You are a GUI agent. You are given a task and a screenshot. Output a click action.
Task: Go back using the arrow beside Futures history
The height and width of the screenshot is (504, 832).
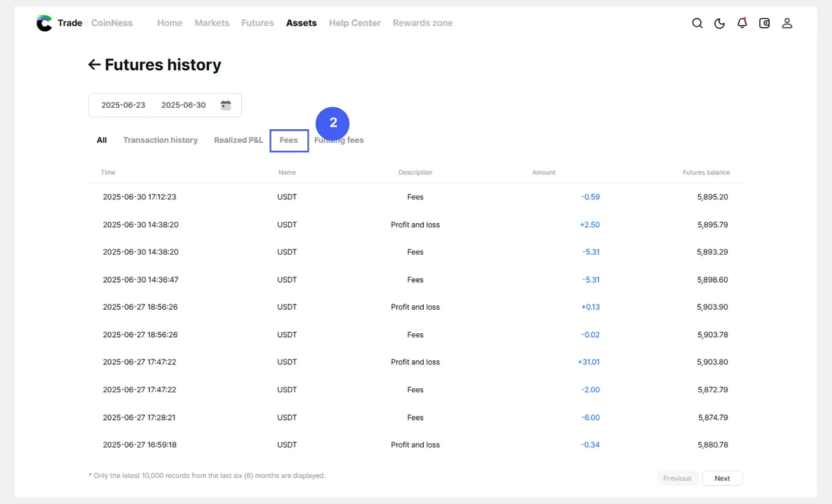[x=94, y=64]
